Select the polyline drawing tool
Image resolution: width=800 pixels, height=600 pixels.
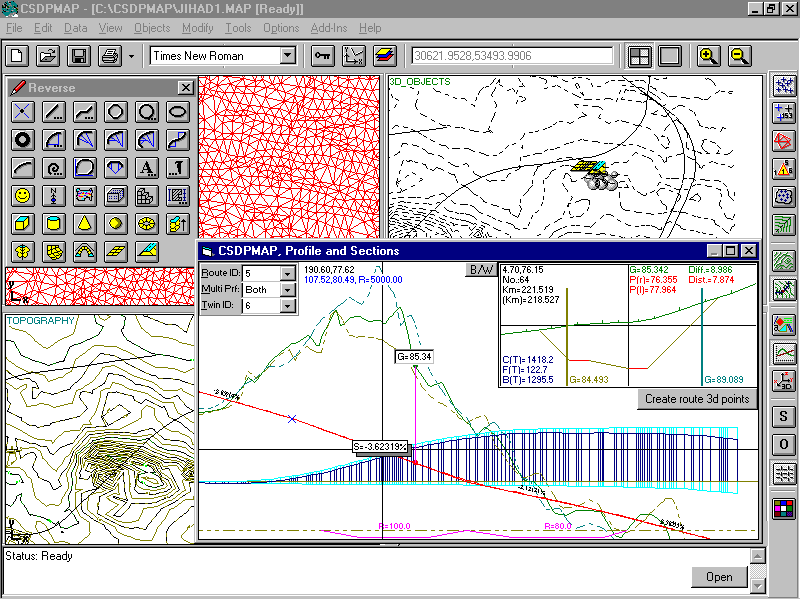(85, 112)
